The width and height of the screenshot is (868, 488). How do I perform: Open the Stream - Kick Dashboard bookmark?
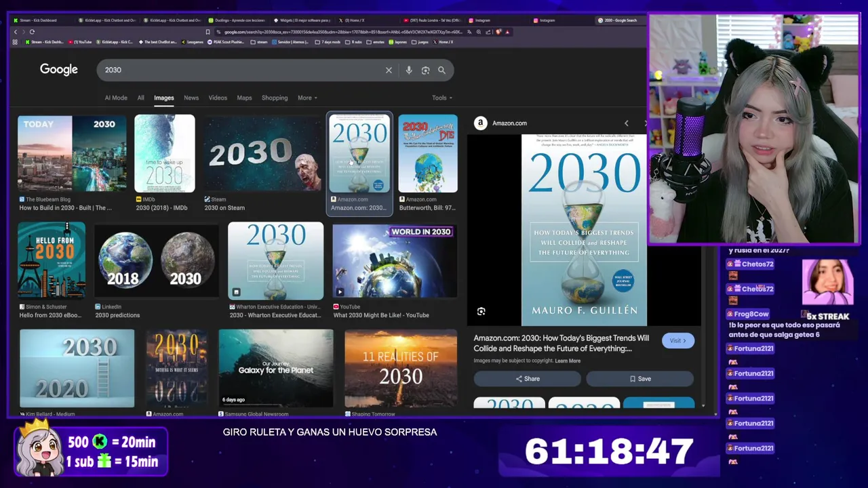pyautogui.click(x=45, y=42)
